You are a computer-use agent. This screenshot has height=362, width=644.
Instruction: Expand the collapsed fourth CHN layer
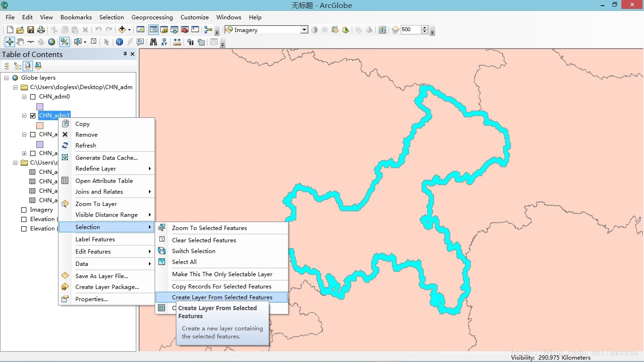(x=24, y=153)
